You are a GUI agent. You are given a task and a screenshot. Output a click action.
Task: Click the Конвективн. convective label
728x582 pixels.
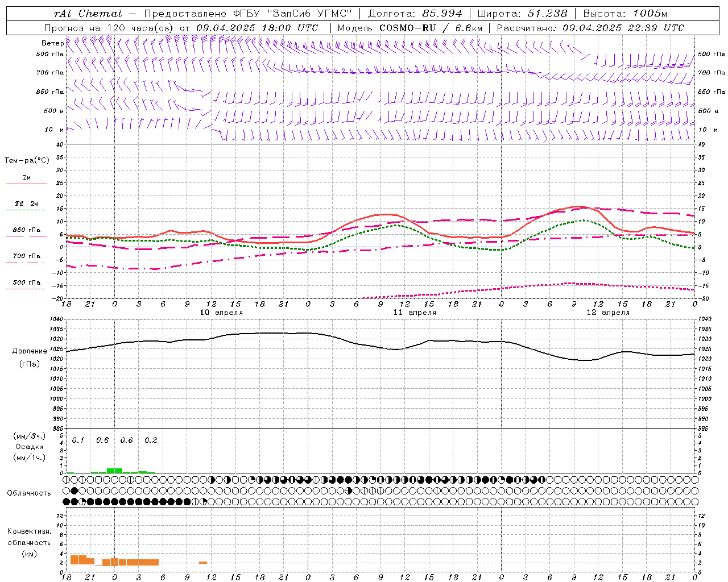click(x=30, y=531)
